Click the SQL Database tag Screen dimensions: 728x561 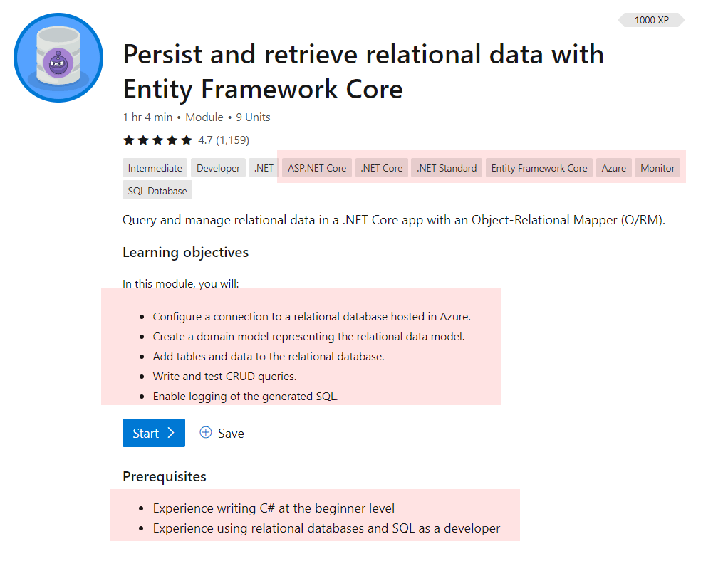tap(157, 189)
